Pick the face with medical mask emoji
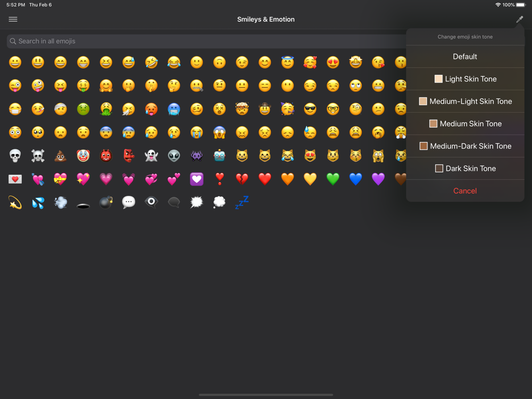 point(15,109)
